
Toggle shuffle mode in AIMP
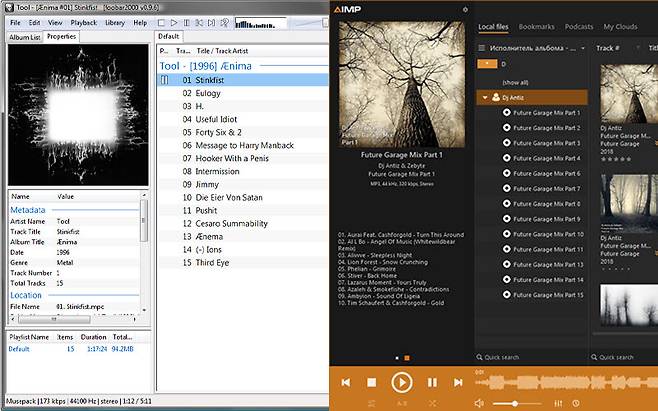pos(432,403)
